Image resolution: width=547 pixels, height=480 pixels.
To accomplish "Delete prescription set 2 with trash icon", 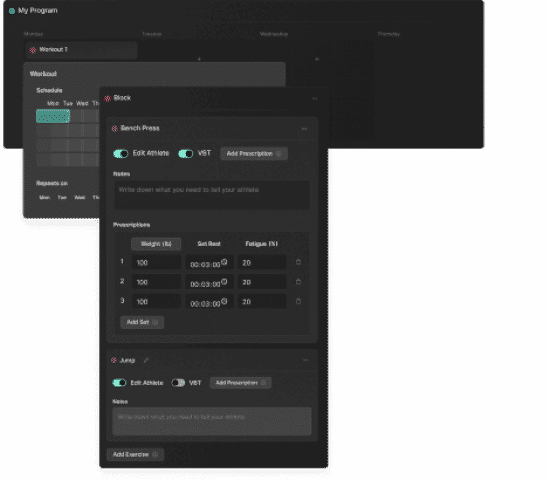I will click(x=298, y=282).
